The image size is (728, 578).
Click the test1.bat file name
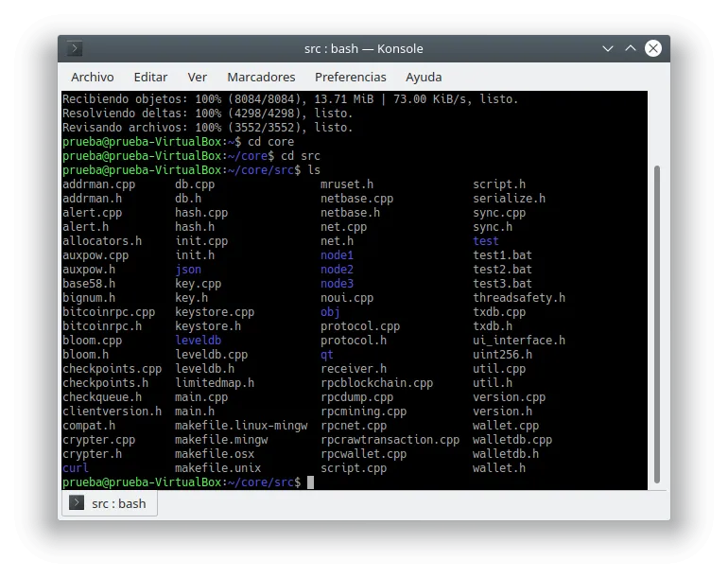502,255
